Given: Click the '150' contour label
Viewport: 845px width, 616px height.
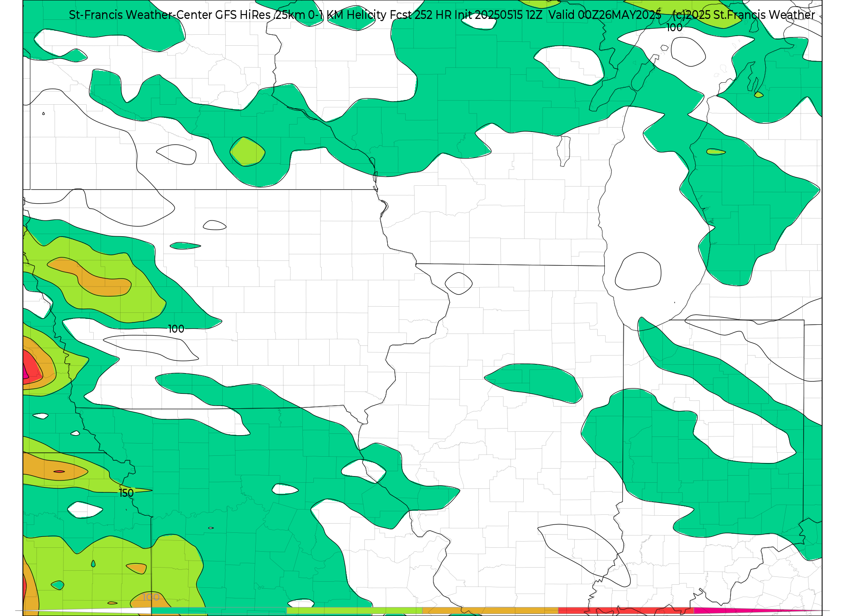Looking at the screenshot, I should point(126,493).
